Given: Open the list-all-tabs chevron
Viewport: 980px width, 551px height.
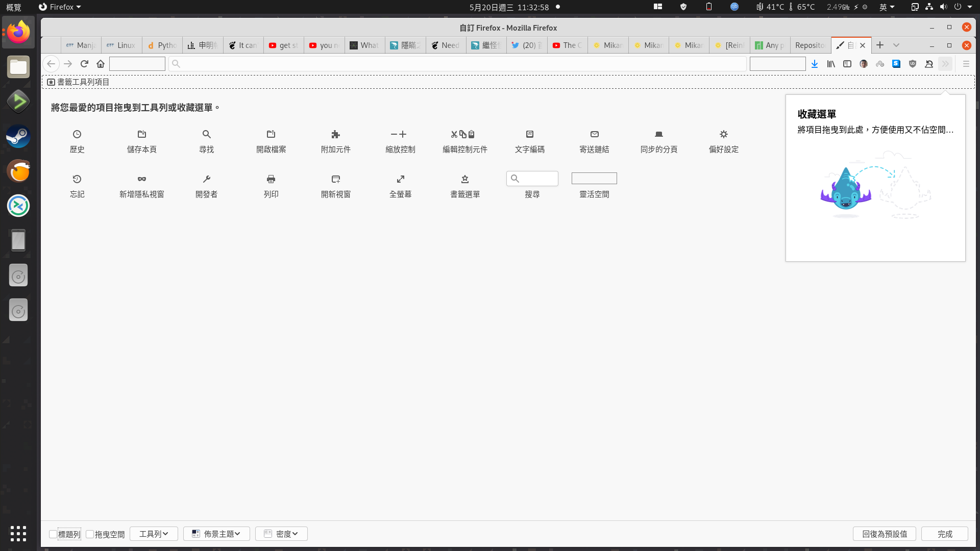Looking at the screenshot, I should click(x=896, y=45).
